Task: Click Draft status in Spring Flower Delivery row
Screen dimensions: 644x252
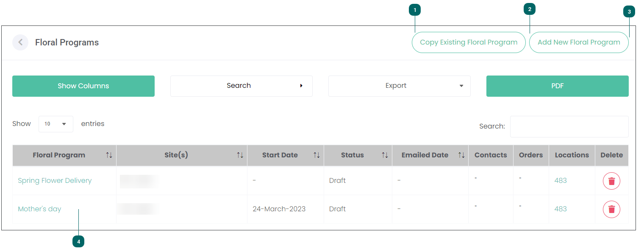Action: (x=337, y=181)
